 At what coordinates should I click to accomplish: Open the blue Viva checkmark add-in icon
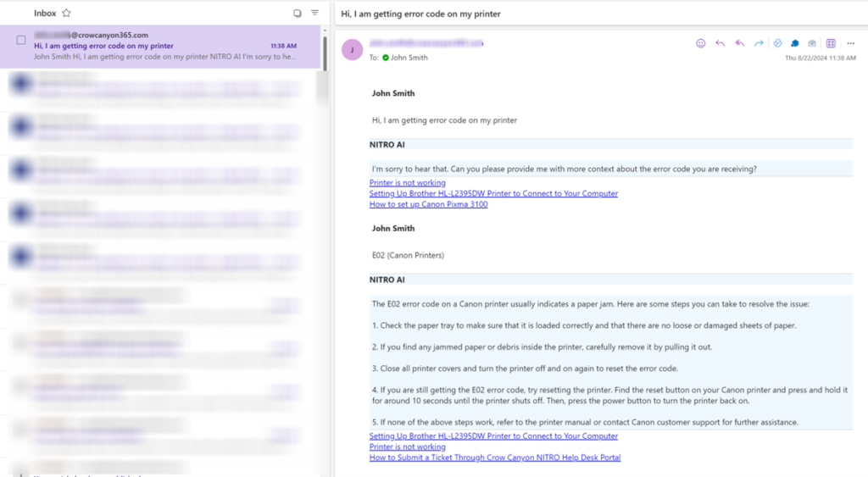778,43
